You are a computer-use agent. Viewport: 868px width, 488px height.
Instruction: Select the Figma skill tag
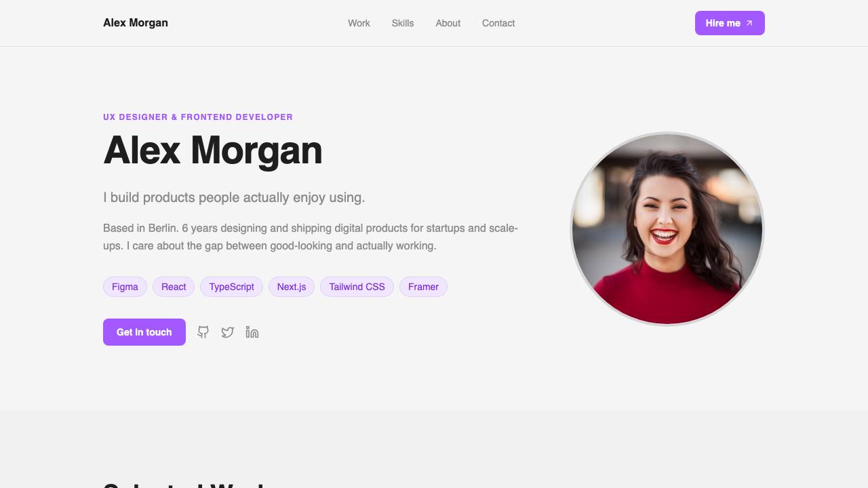click(x=125, y=287)
